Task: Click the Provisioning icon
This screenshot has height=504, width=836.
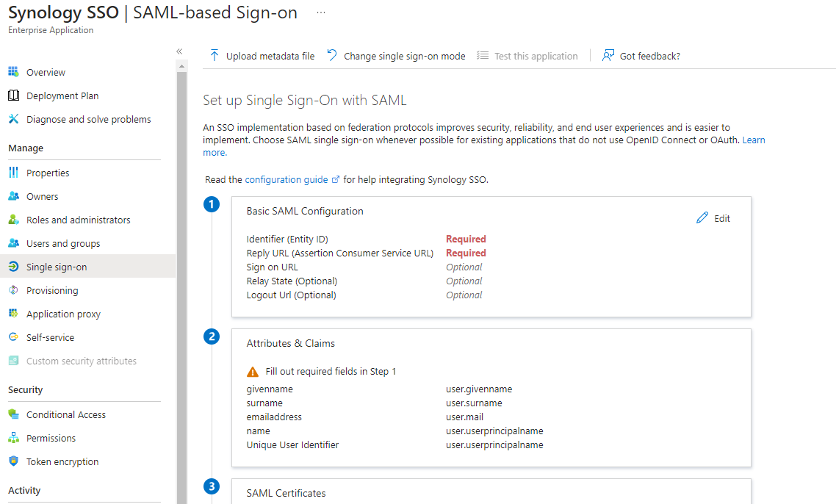Action: tap(13, 290)
